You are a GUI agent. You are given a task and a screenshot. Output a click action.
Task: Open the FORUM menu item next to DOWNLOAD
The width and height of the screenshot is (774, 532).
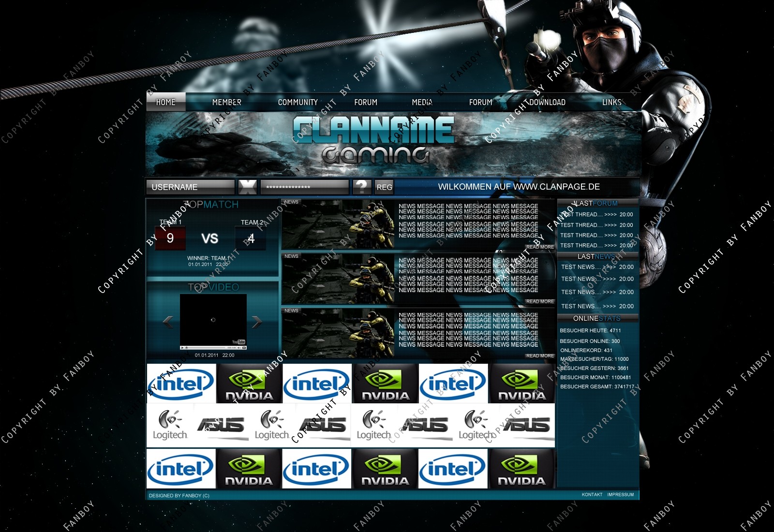(480, 102)
